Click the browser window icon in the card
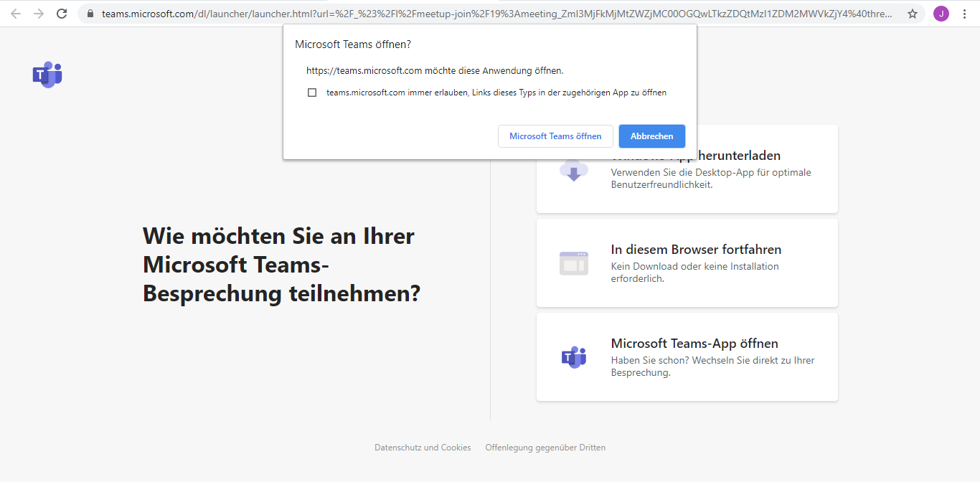The image size is (980, 482). [573, 263]
